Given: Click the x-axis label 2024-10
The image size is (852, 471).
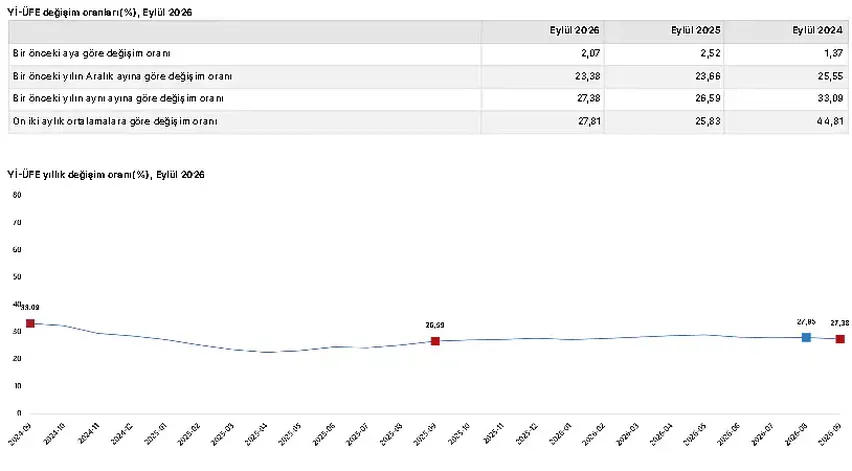Looking at the screenshot, I should click(54, 435).
